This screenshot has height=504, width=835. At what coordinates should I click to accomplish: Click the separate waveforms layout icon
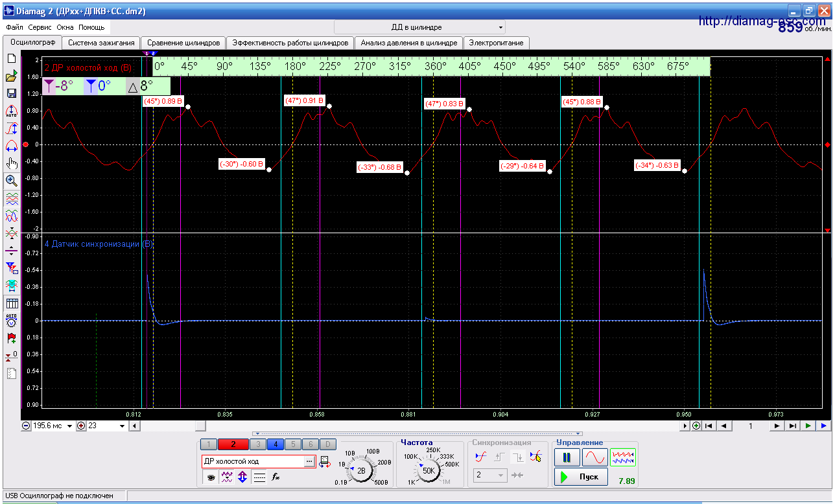11,198
